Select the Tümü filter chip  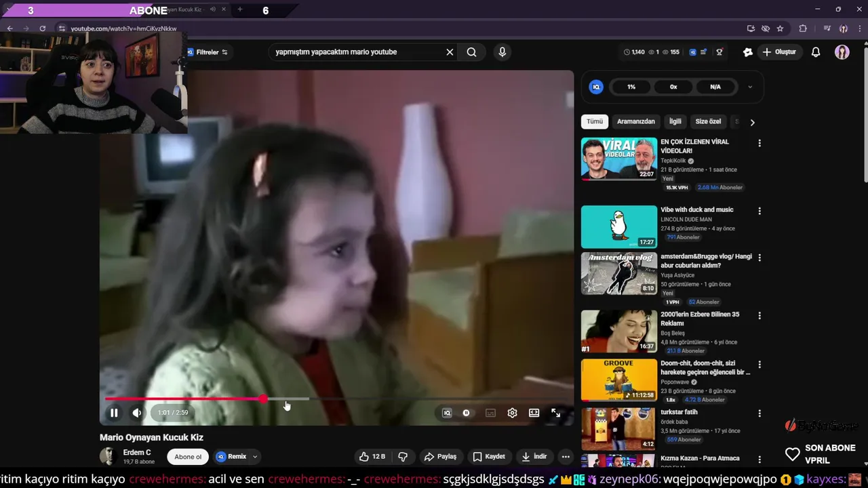595,121
